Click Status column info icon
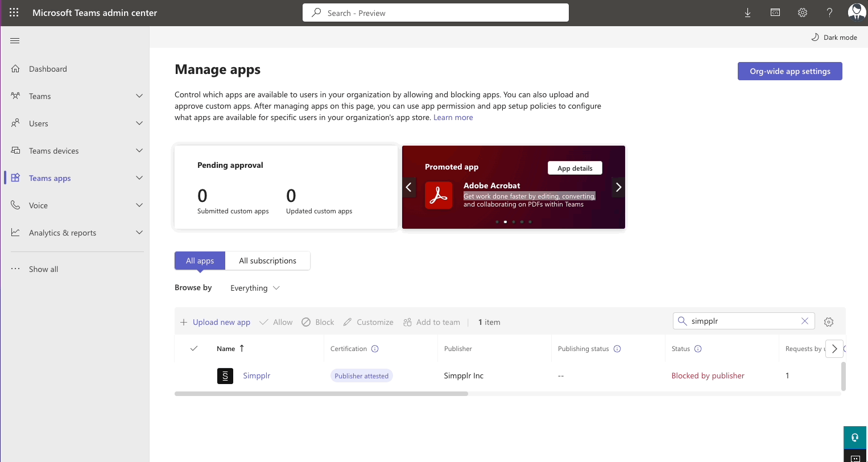The image size is (868, 462). (698, 349)
